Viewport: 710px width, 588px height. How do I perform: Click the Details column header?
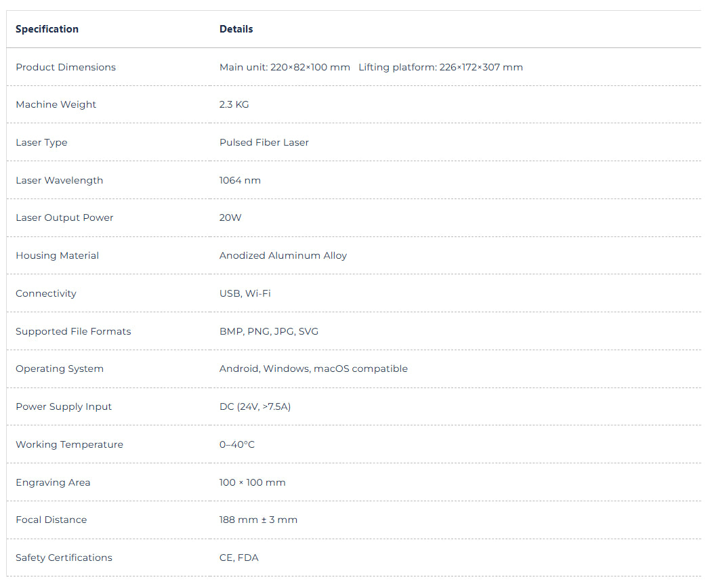pos(236,29)
